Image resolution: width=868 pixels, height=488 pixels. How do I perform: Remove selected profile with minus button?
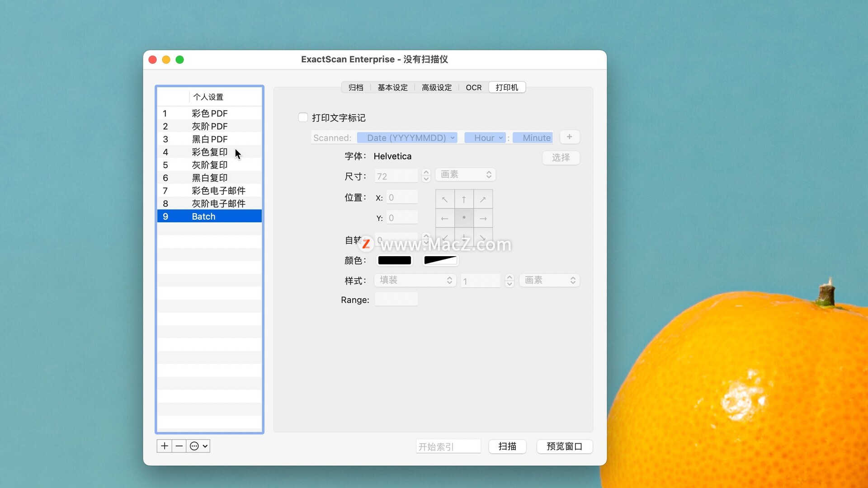click(179, 446)
